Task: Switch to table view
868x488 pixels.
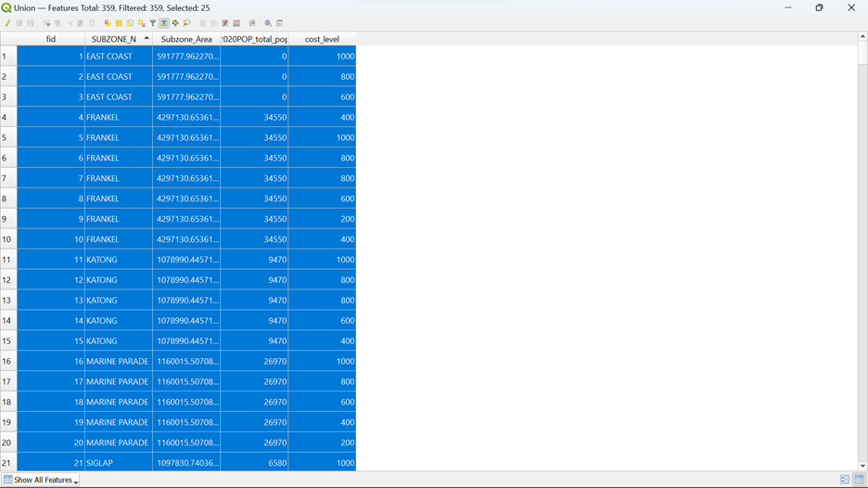Action: (x=859, y=480)
